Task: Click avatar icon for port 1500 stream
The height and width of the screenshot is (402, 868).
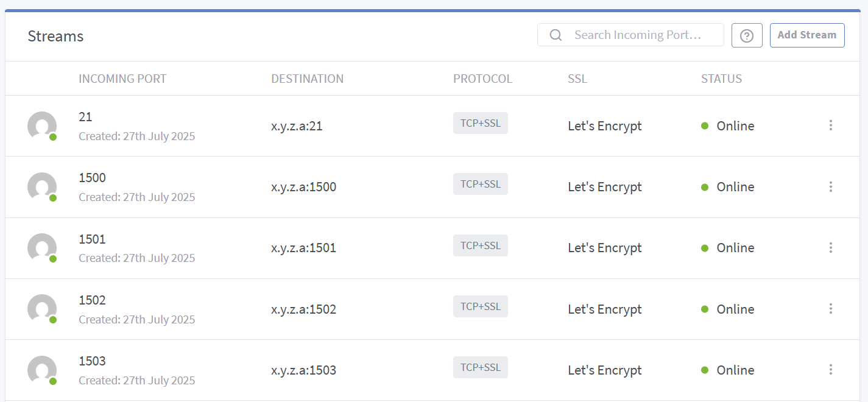Action: point(42,187)
